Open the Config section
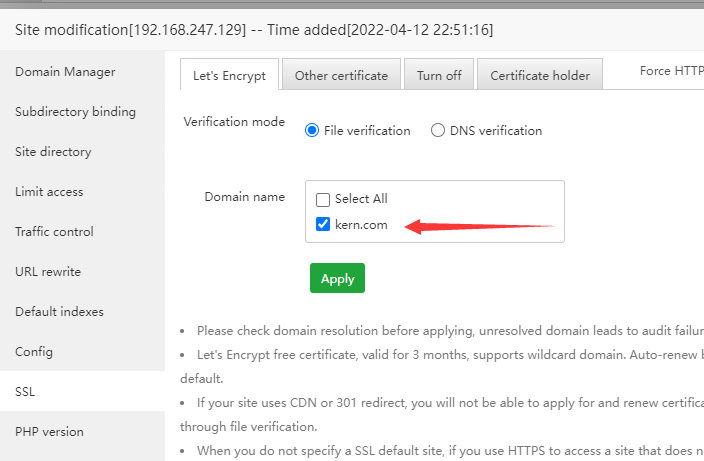The image size is (704, 461). tap(34, 352)
